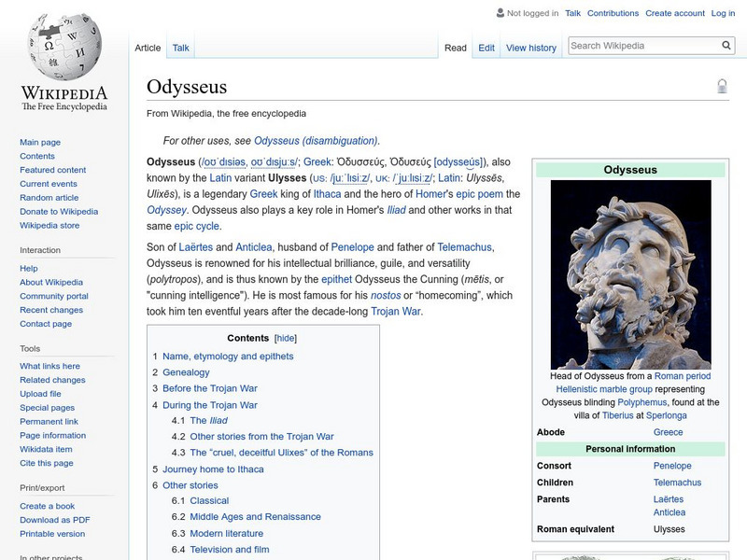
Task: Click What links here
Action: 49,366
